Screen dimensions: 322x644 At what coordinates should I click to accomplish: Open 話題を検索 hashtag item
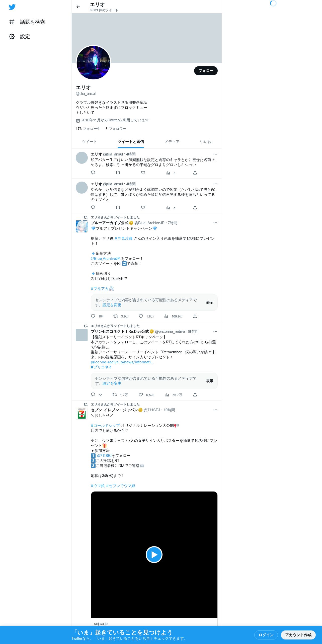pyautogui.click(x=27, y=22)
